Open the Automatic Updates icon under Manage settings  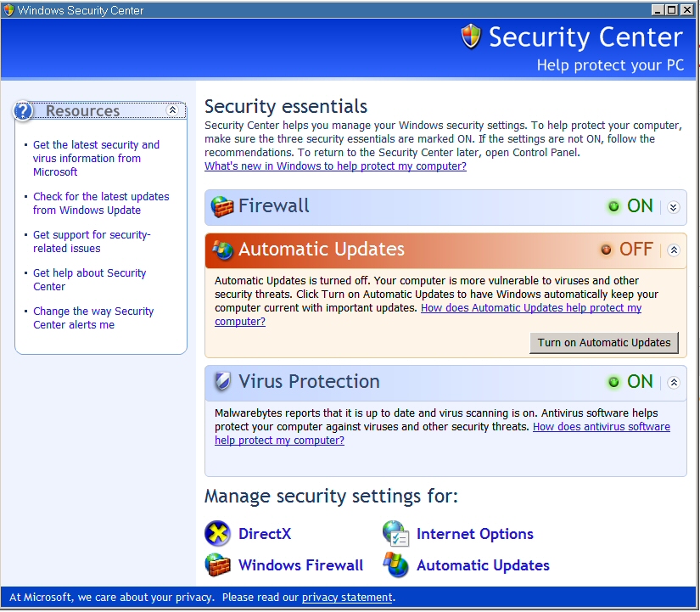pyautogui.click(x=395, y=565)
